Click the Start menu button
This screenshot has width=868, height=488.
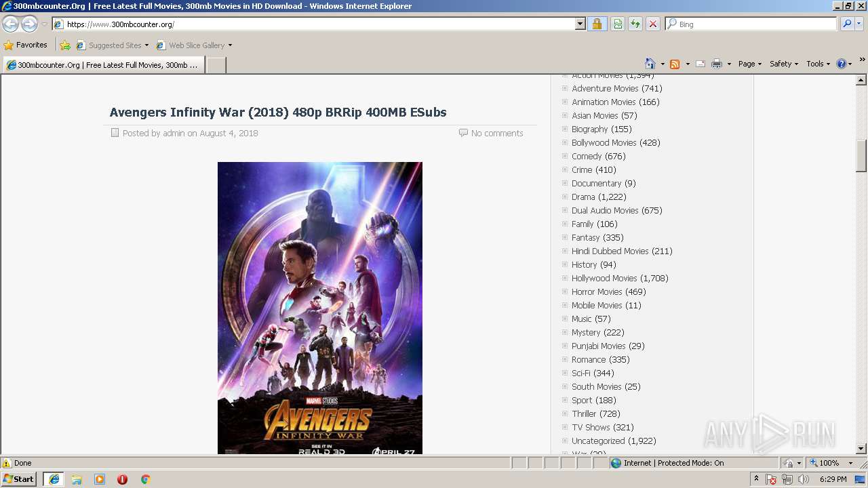click(19, 479)
